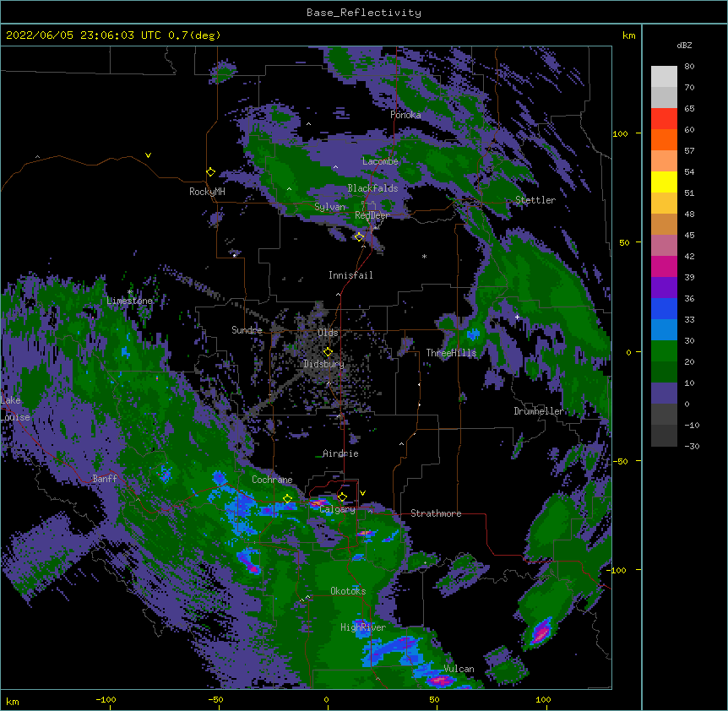Select the Didsbury label
This screenshot has width=728, height=711.
tap(324, 364)
